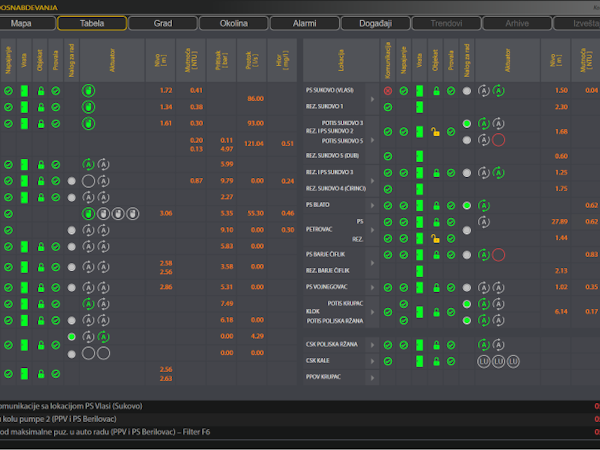Screen dimensions: 600x450
Task: Click green pump icon in row with level 1.72
Action: click(x=88, y=91)
